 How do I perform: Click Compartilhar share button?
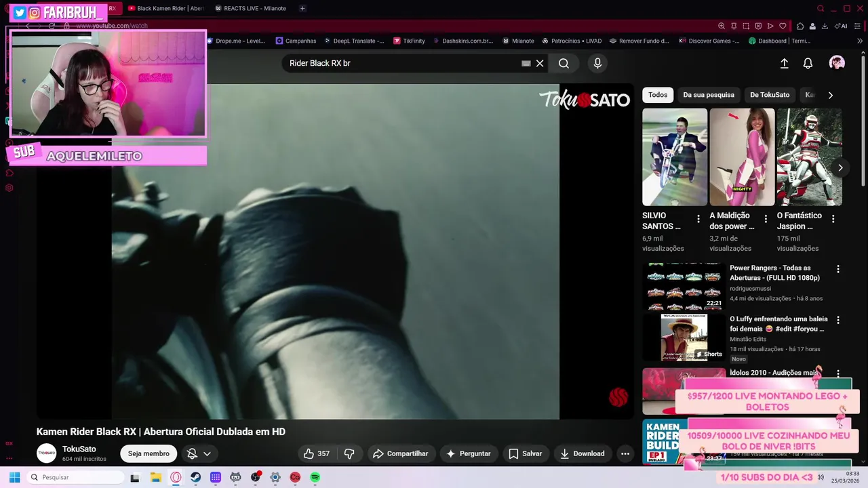[401, 453]
